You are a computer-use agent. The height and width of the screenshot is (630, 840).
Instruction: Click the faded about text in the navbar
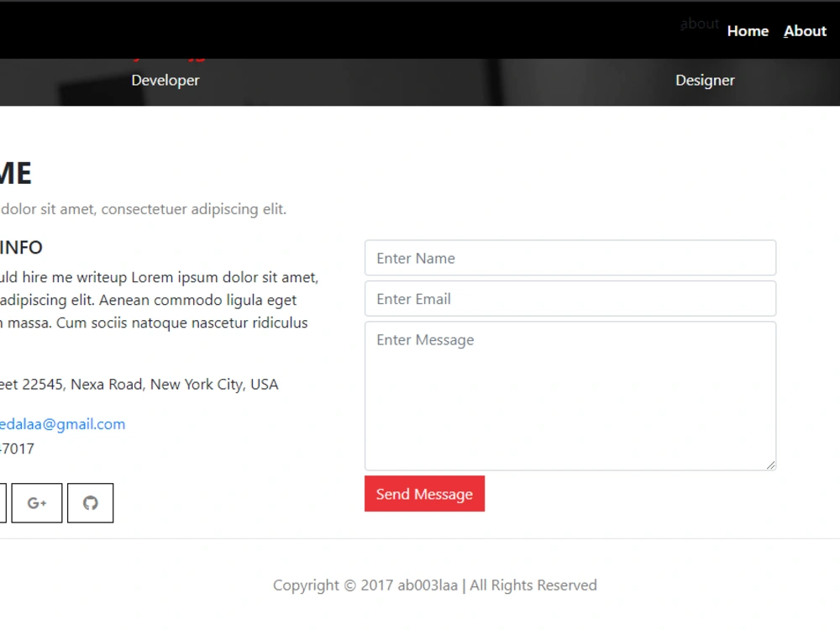[x=700, y=24]
